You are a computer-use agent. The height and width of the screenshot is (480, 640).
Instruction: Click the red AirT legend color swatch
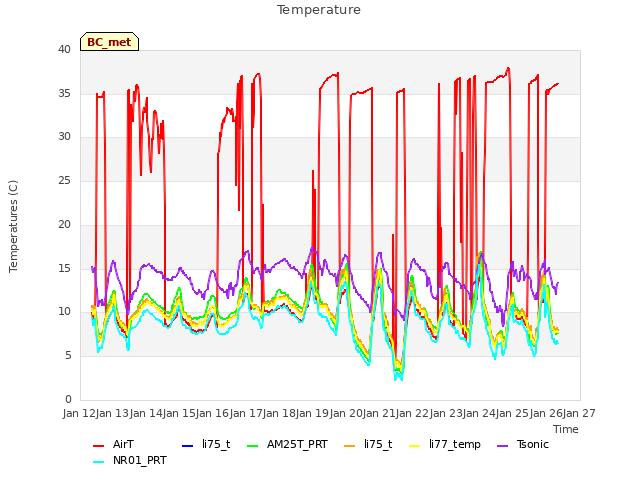[x=98, y=446]
